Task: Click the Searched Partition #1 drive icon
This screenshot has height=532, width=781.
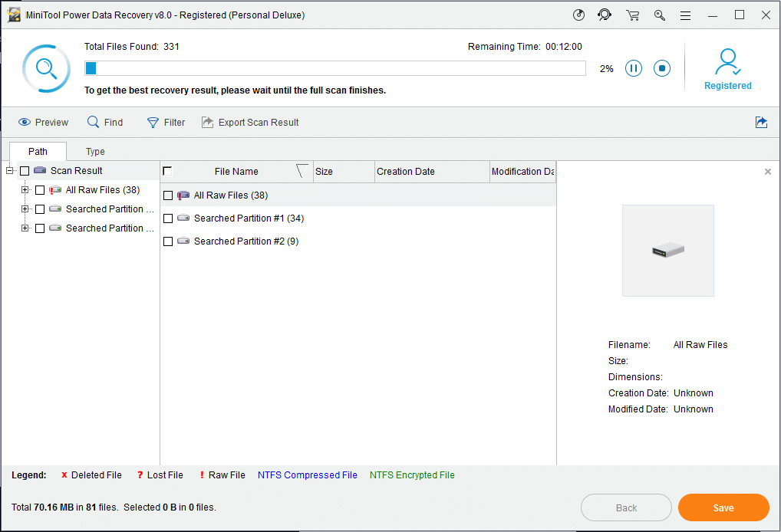Action: [x=183, y=218]
